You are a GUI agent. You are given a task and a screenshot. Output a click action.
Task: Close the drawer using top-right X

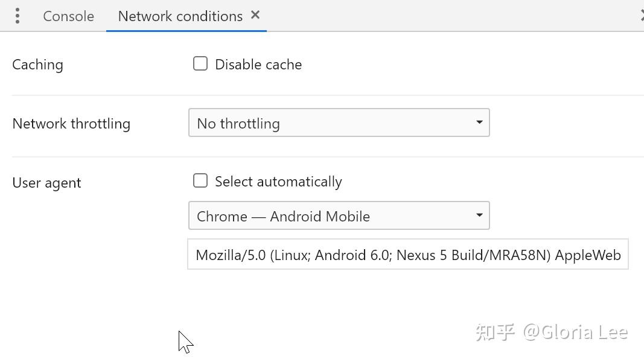641,16
